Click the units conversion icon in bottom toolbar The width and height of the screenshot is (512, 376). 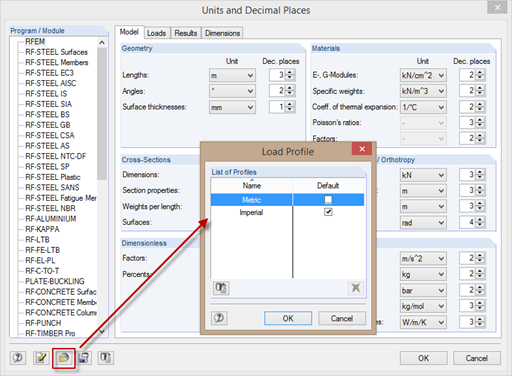tap(106, 358)
